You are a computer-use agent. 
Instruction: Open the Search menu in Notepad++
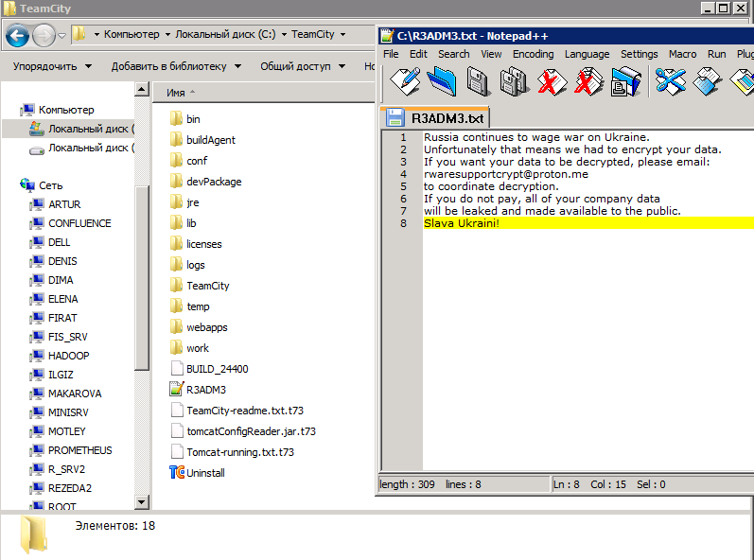453,54
